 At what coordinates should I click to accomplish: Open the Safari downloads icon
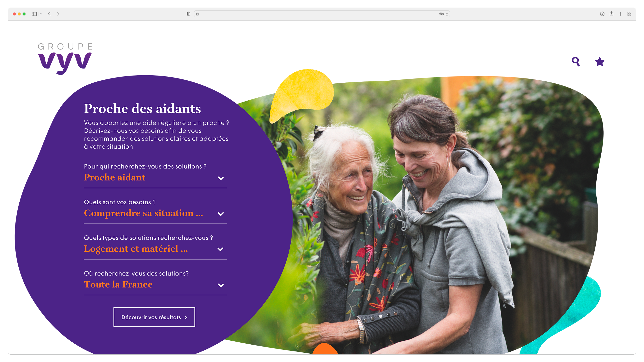coord(602,14)
